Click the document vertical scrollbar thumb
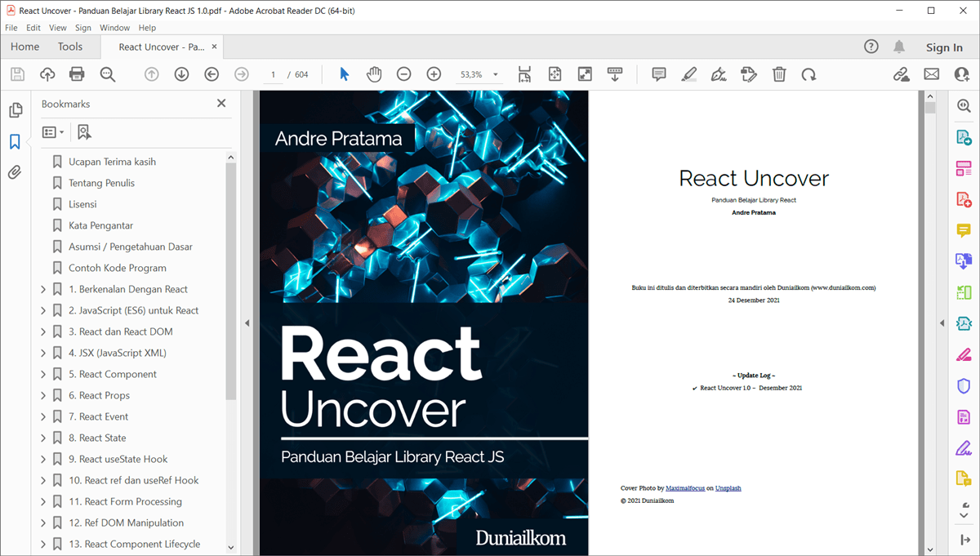 [x=929, y=107]
